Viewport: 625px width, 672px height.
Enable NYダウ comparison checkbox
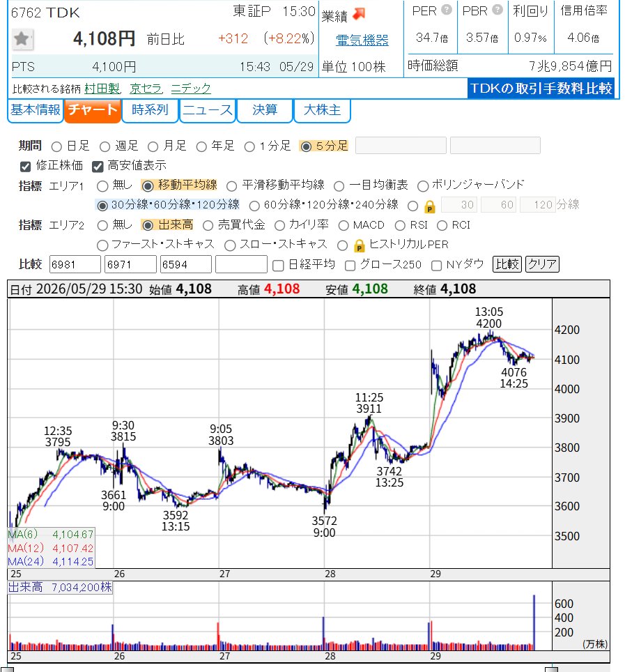(x=436, y=266)
